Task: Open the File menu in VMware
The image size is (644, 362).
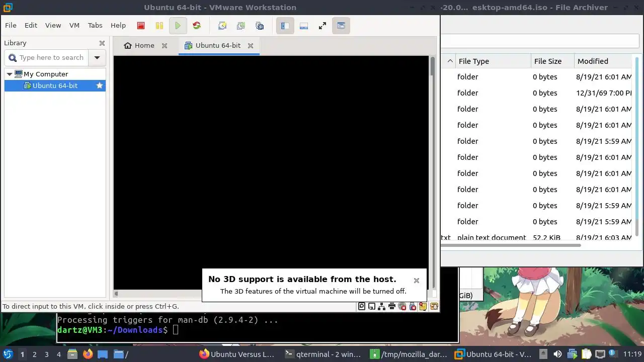Action: [11, 25]
